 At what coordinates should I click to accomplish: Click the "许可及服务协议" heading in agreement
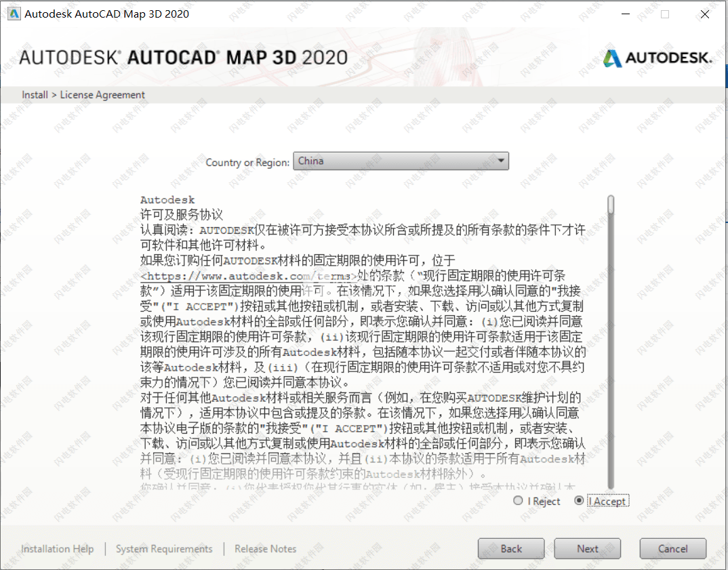(182, 214)
